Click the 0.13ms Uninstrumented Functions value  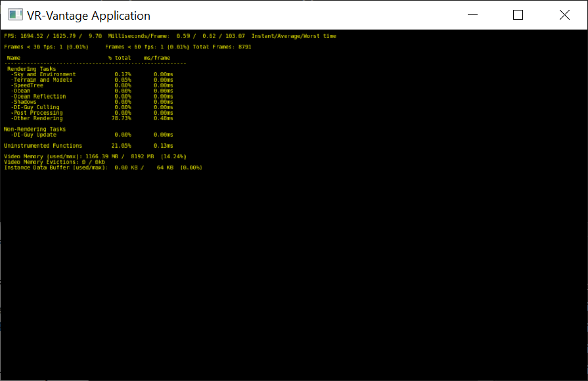coord(164,146)
